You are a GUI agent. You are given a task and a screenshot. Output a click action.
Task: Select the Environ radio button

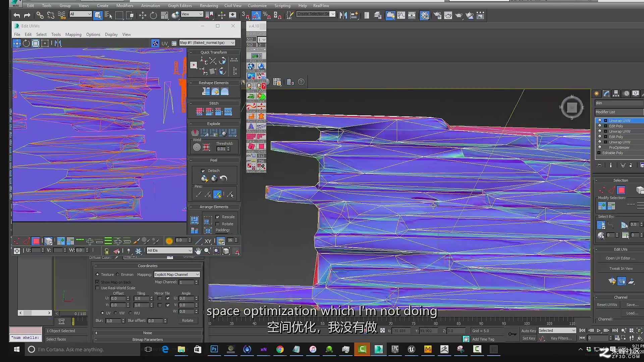(x=117, y=275)
